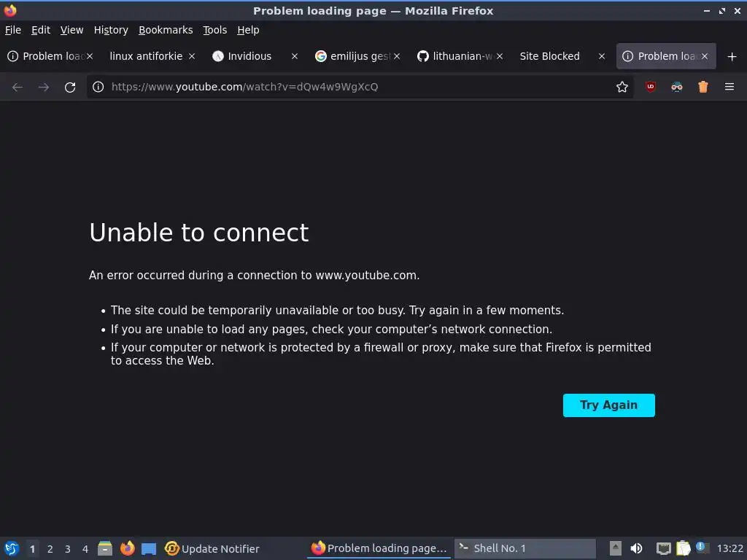Open the Help menu
Screen dimensions: 747x560
pos(248,30)
